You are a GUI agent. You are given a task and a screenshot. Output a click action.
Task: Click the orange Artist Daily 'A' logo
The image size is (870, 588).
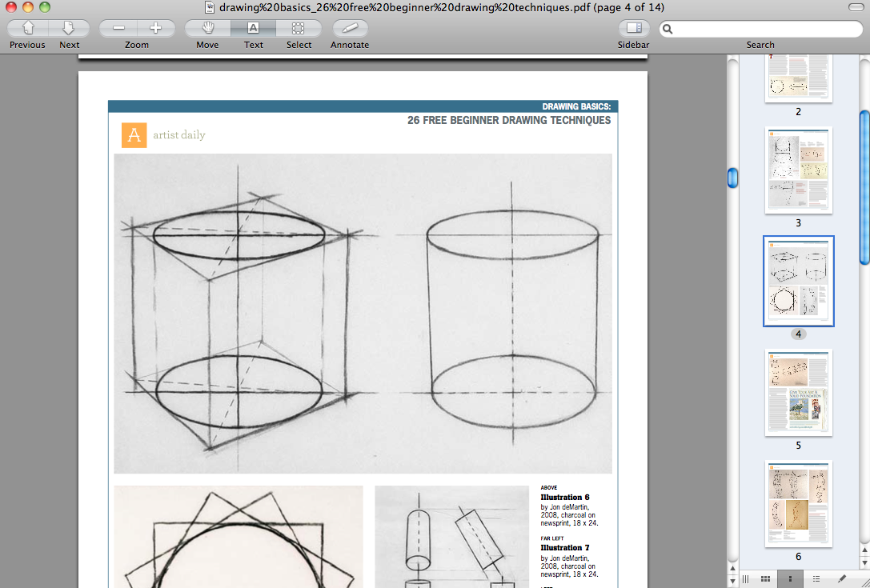[x=134, y=135]
